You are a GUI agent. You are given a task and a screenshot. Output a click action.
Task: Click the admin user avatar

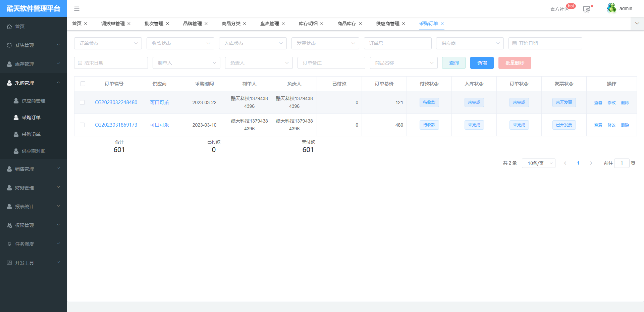[611, 8]
